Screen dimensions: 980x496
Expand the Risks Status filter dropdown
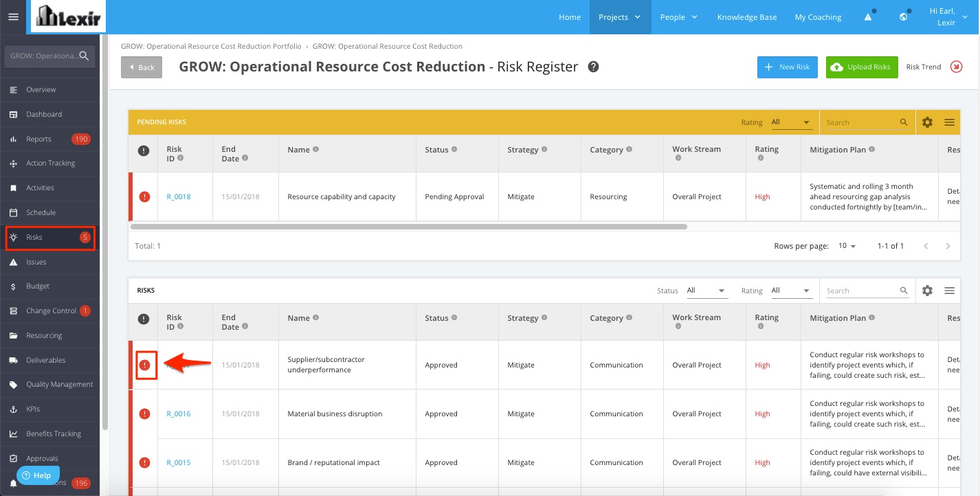[706, 291]
